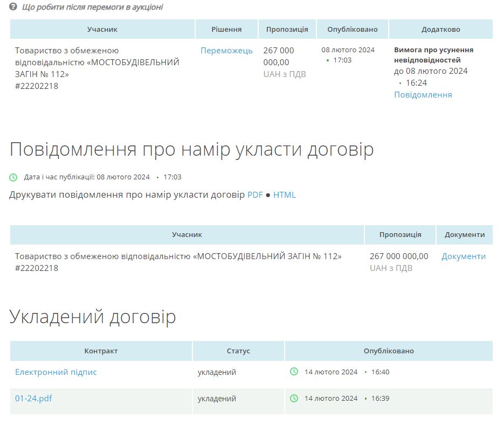Click the question mark help icon

point(13,7)
